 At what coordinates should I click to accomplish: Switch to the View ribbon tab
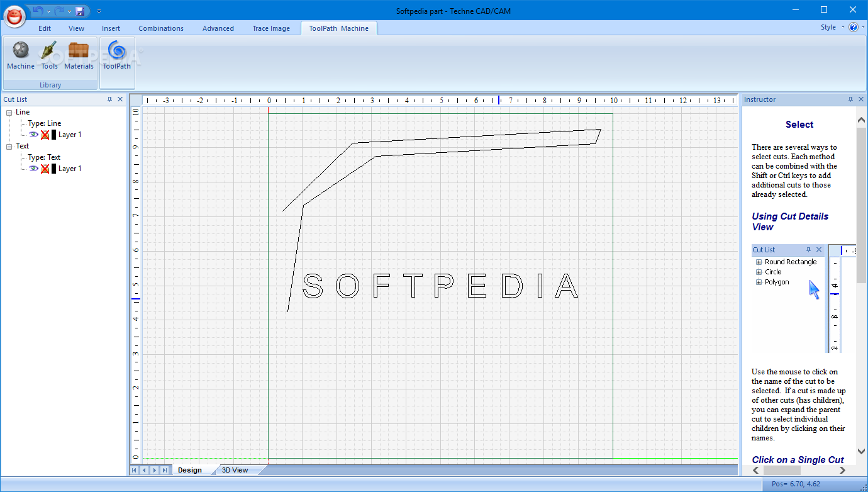click(x=76, y=28)
